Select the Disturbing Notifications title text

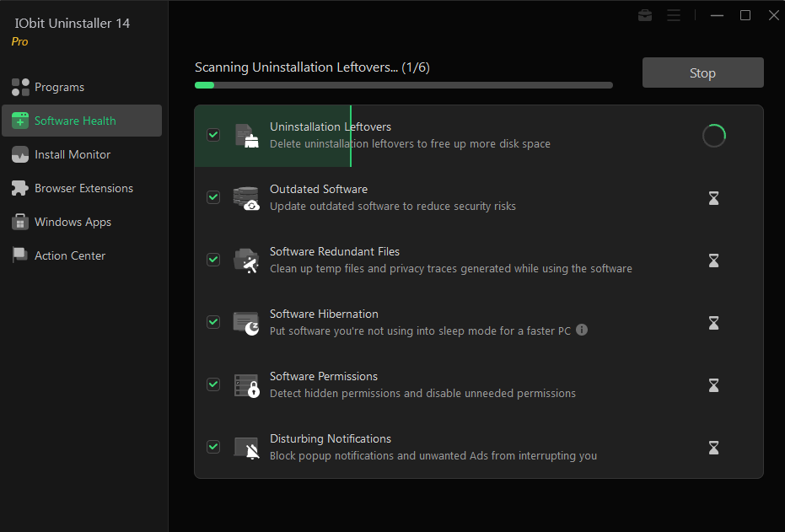331,438
